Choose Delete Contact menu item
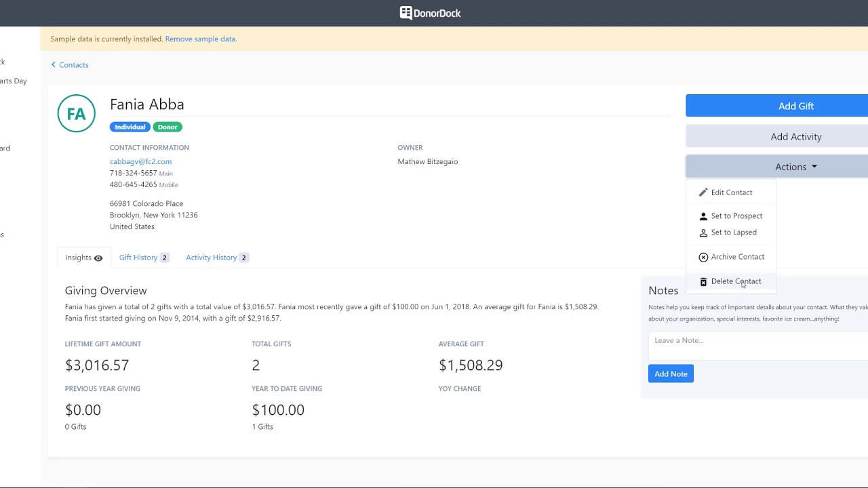The height and width of the screenshot is (488, 868). pyautogui.click(x=731, y=281)
